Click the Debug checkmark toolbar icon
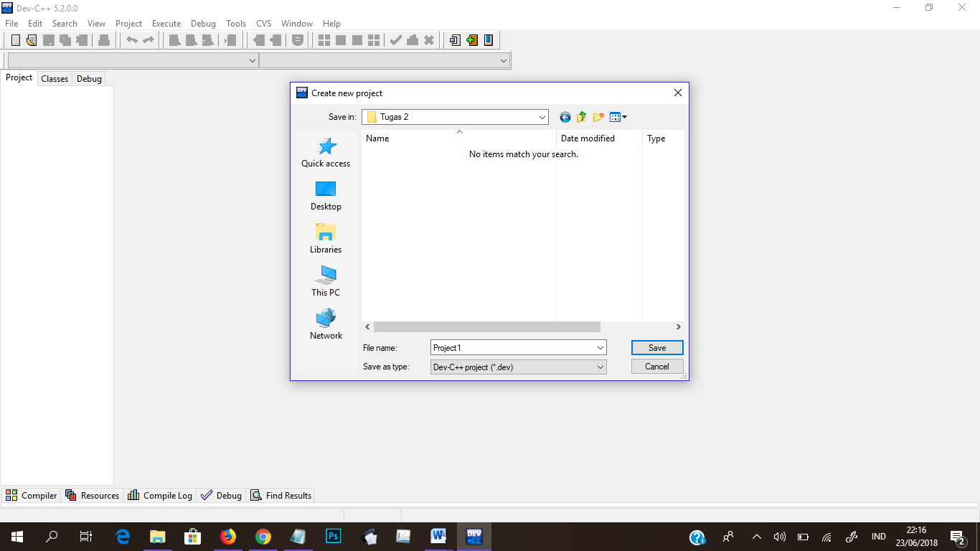Image resolution: width=980 pixels, height=551 pixels. [x=395, y=40]
